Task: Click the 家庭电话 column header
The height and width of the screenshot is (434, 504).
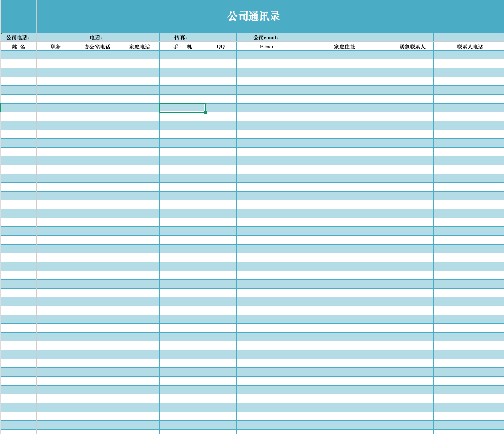Action: 140,47
